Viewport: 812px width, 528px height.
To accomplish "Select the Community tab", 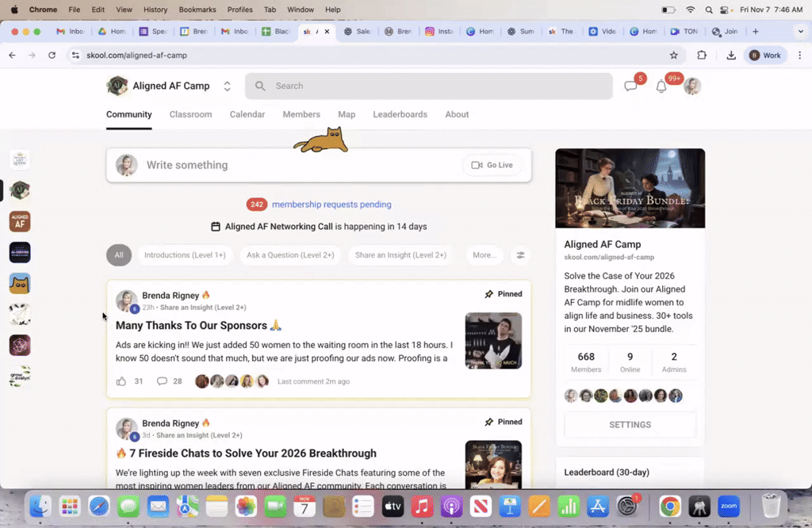I will pyautogui.click(x=129, y=114).
